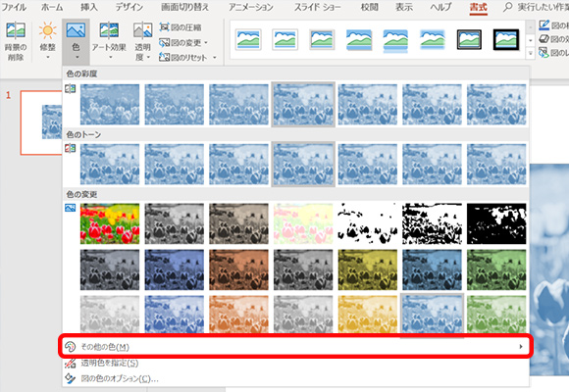Choose the mostly black 75% recolor preset
This screenshot has height=392, width=569.
[x=496, y=223]
